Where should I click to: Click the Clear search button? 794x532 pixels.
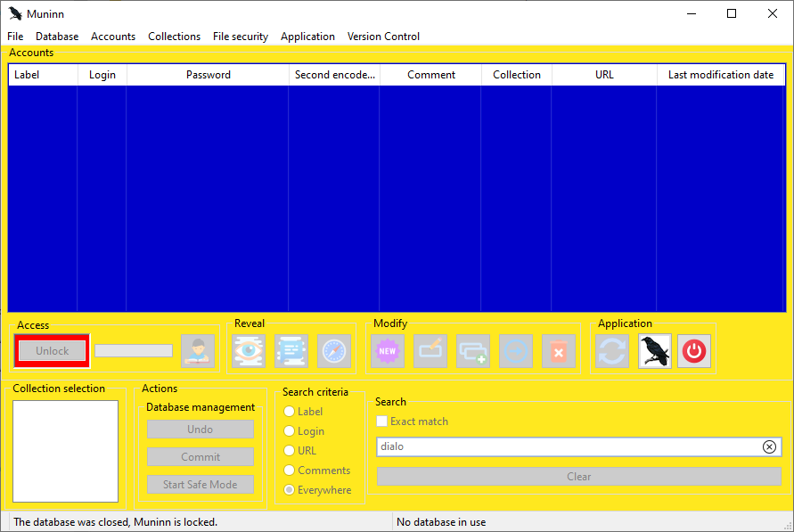pos(578,477)
